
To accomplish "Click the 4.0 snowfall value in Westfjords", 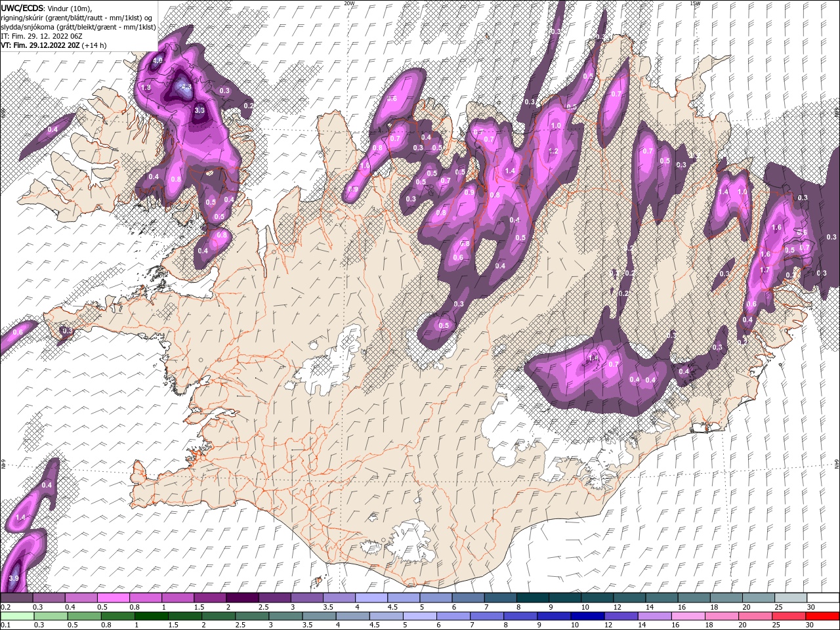I will [157, 60].
